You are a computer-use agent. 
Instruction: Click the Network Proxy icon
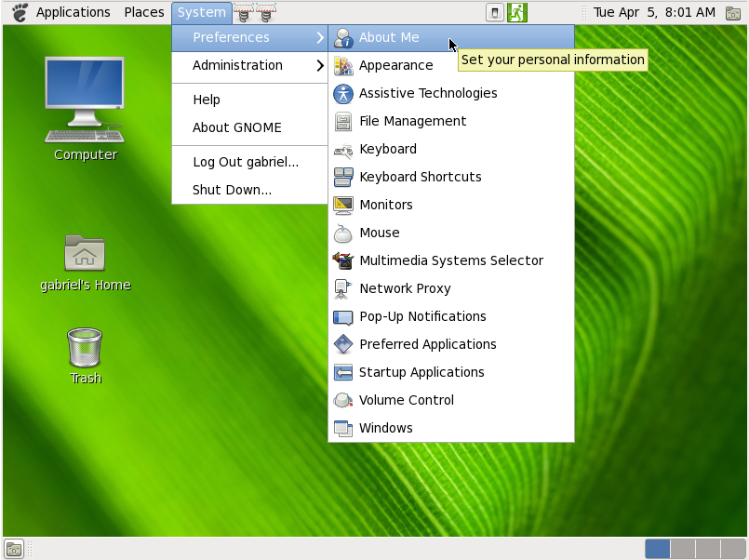pos(343,288)
